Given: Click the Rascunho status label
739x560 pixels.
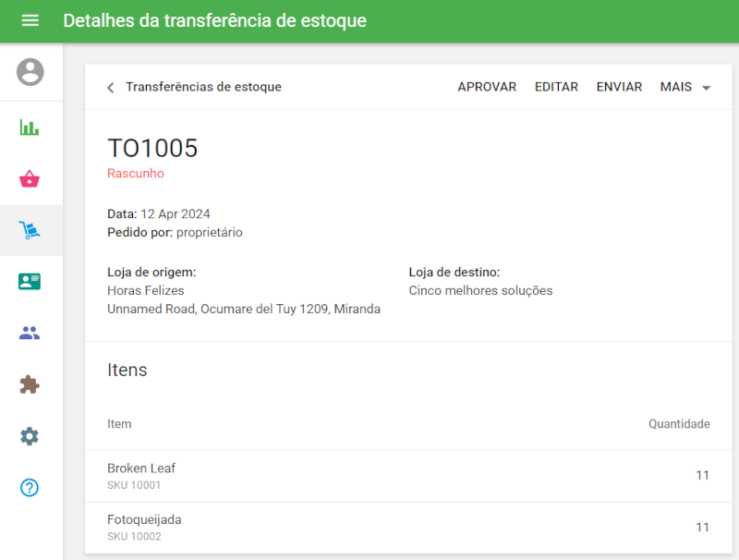Looking at the screenshot, I should coord(135,173).
